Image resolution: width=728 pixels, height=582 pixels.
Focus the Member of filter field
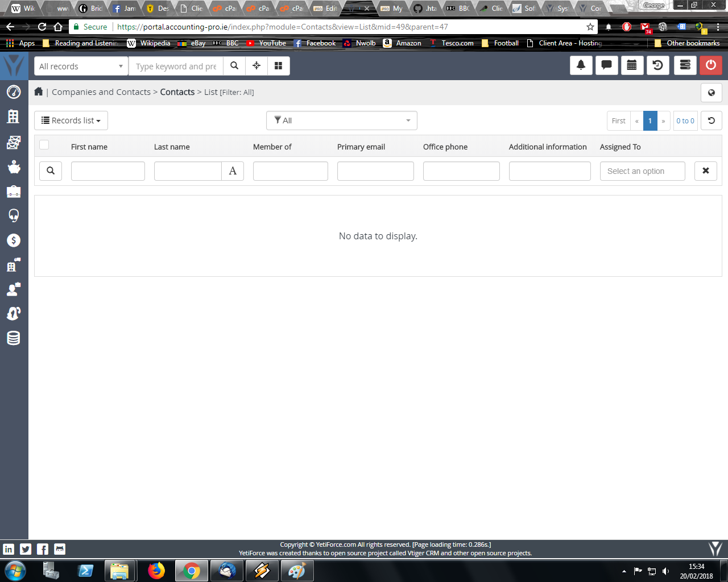point(291,171)
